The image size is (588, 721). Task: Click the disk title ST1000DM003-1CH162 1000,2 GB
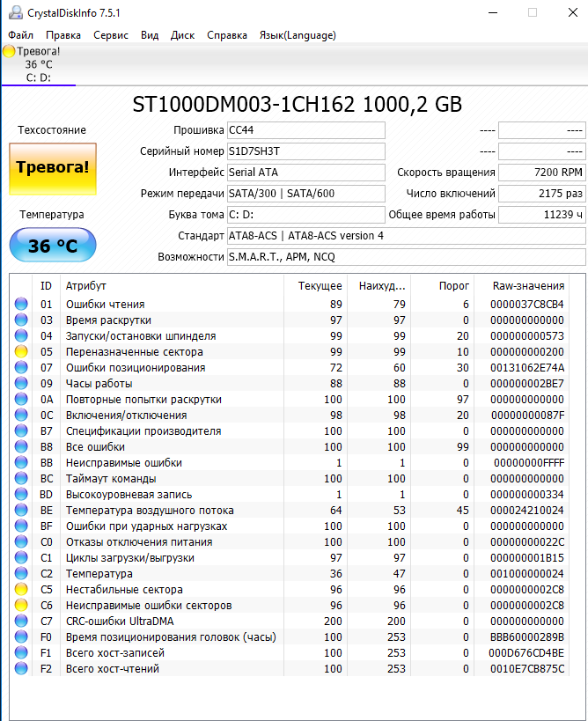click(x=297, y=105)
